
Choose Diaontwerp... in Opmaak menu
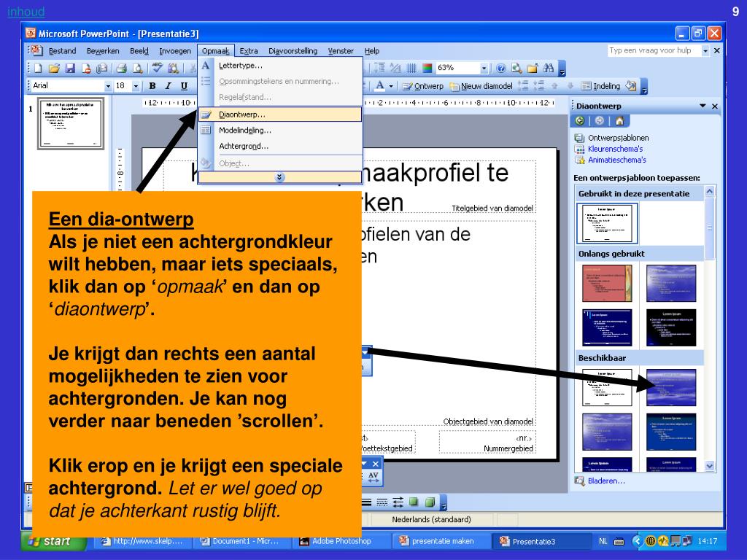[279, 114]
